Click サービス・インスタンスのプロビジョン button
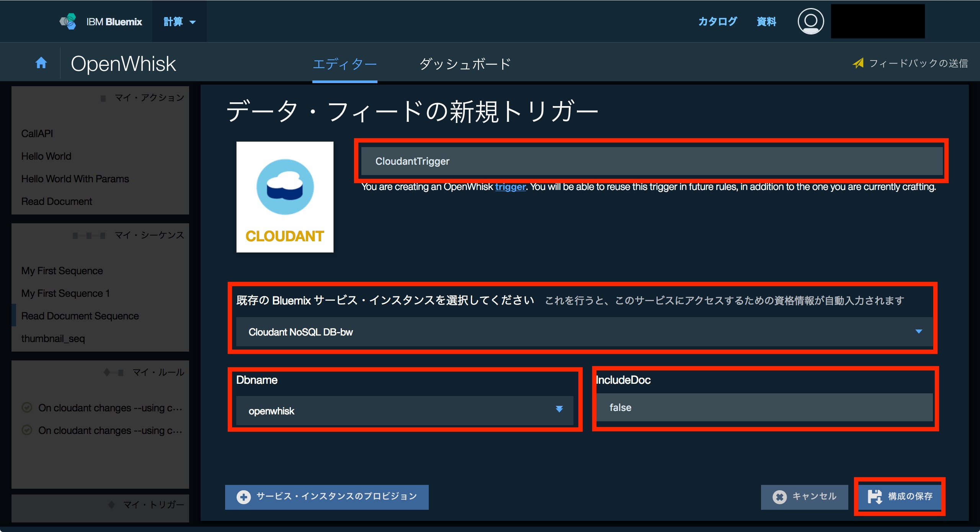 click(x=327, y=497)
